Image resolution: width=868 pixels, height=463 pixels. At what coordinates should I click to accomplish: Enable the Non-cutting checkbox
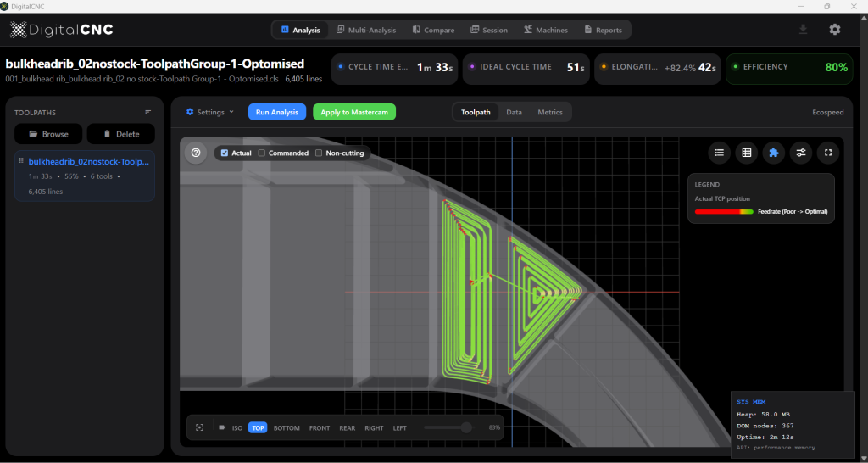(319, 153)
